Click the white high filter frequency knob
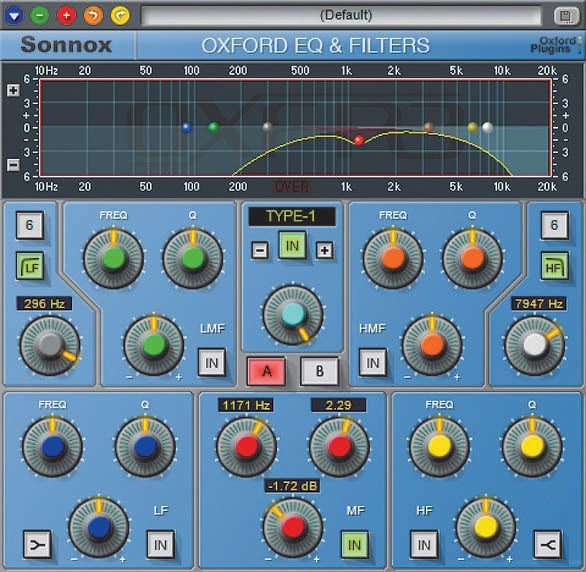The width and height of the screenshot is (586, 572). tap(535, 346)
